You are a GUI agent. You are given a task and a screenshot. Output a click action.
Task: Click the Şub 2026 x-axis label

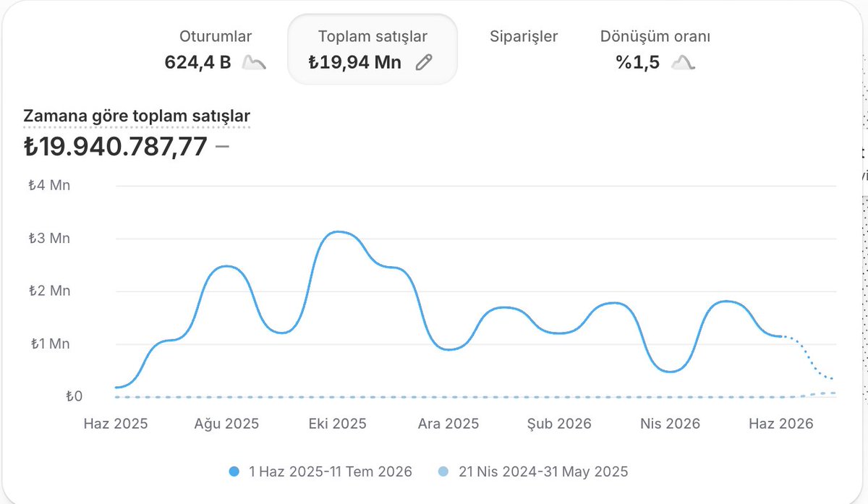click(x=559, y=424)
